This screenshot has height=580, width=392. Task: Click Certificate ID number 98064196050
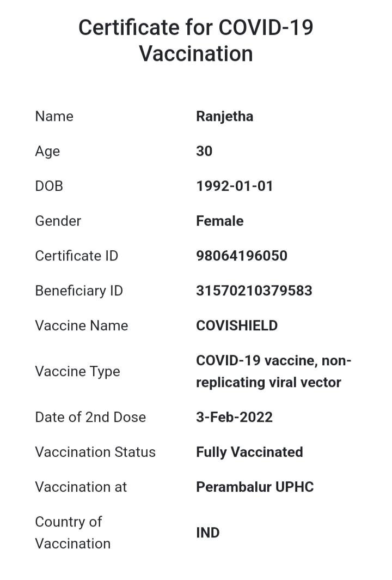(x=242, y=256)
